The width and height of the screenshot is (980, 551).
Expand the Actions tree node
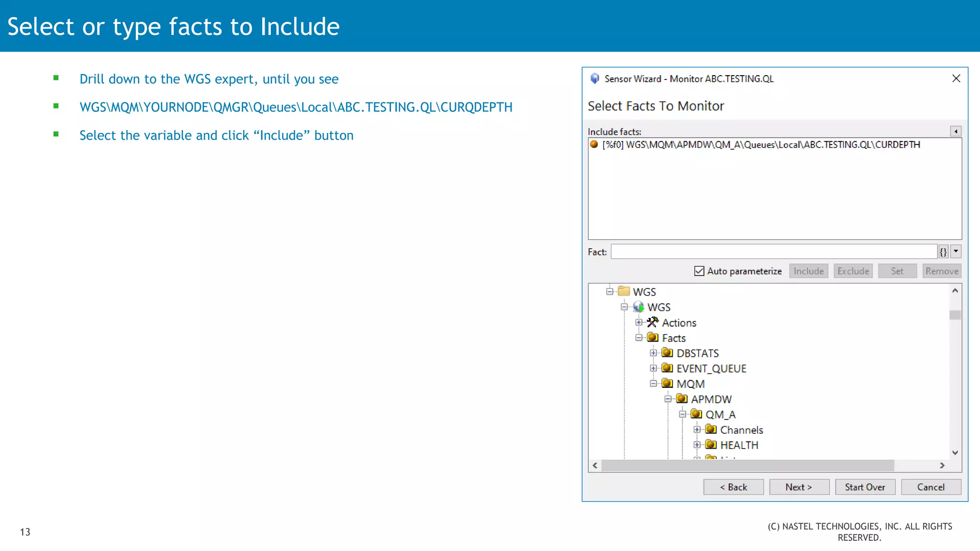639,322
